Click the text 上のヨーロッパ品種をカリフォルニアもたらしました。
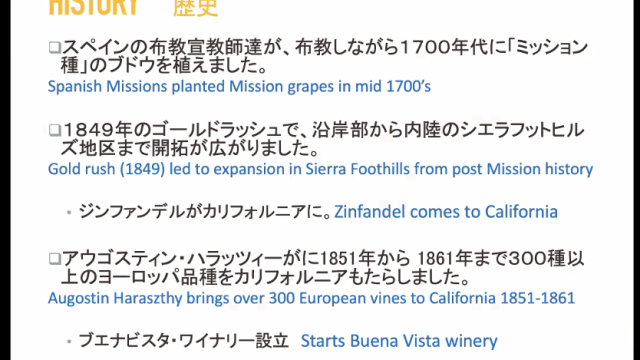Viewport: 640px width, 360px height. pyautogui.click(x=266, y=277)
